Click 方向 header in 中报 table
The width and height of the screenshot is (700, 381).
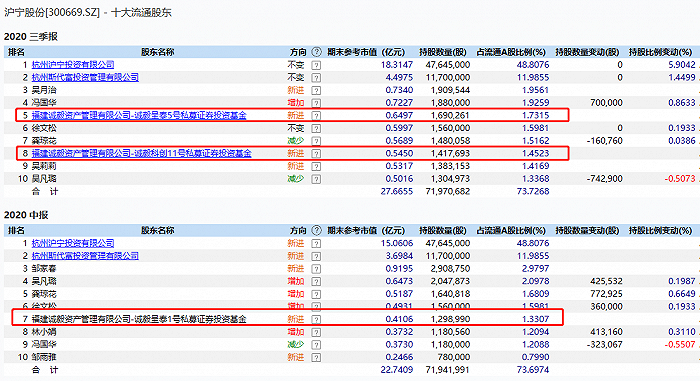pyautogui.click(x=298, y=230)
